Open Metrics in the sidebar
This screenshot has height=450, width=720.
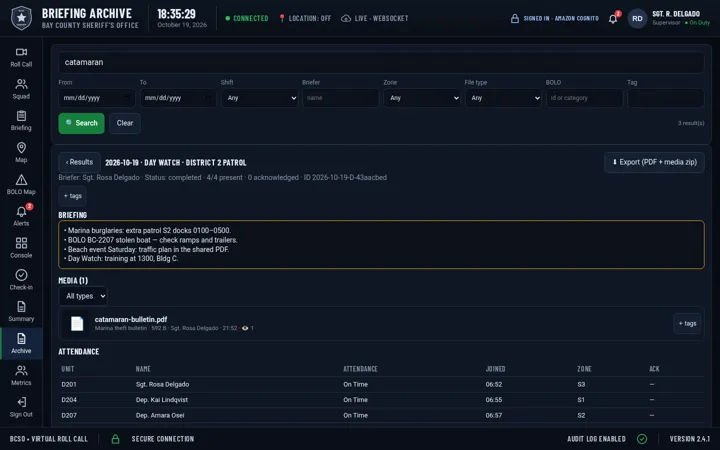tap(21, 376)
